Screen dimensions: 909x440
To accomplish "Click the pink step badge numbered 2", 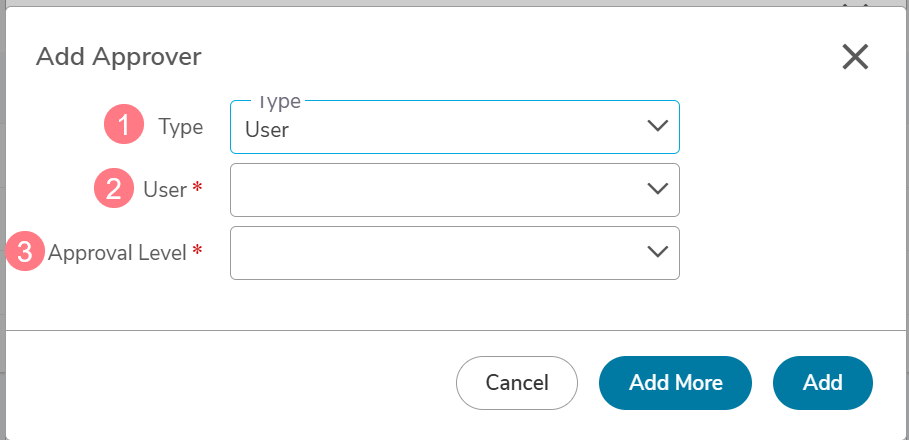I will tap(114, 188).
